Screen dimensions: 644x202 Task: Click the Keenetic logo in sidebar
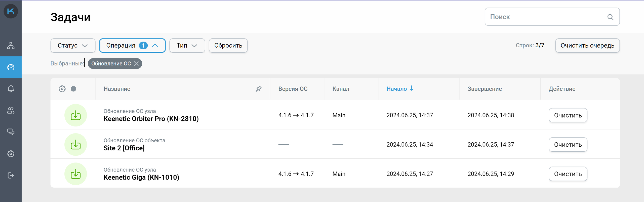pyautogui.click(x=11, y=11)
